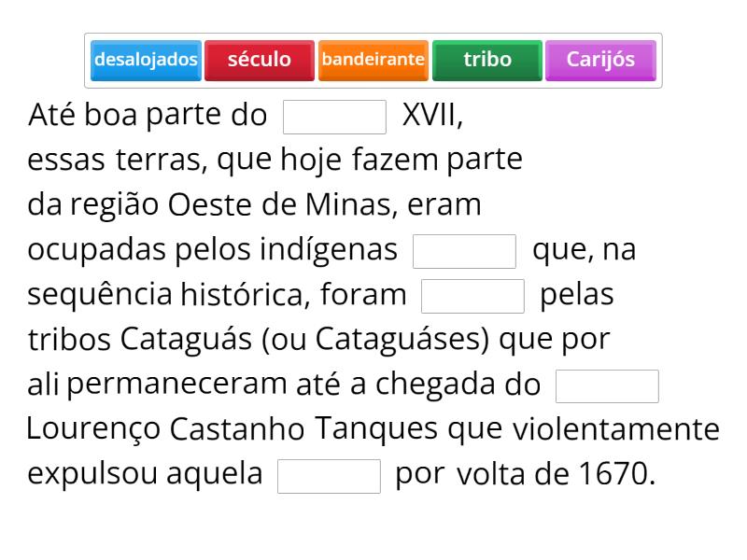Image resolution: width=747 pixels, height=560 pixels.
Task: Click the blank between 'foram' and 'pelas'
Action: click(472, 296)
